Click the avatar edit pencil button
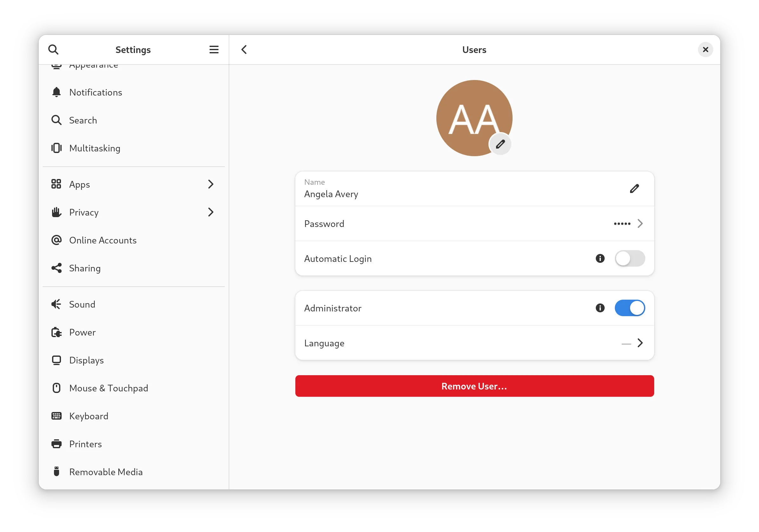Screen dimensions: 759x532 coord(500,144)
